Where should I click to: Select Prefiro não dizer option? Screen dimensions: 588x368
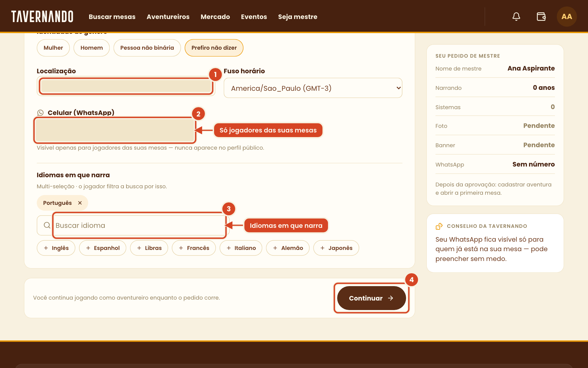point(214,48)
